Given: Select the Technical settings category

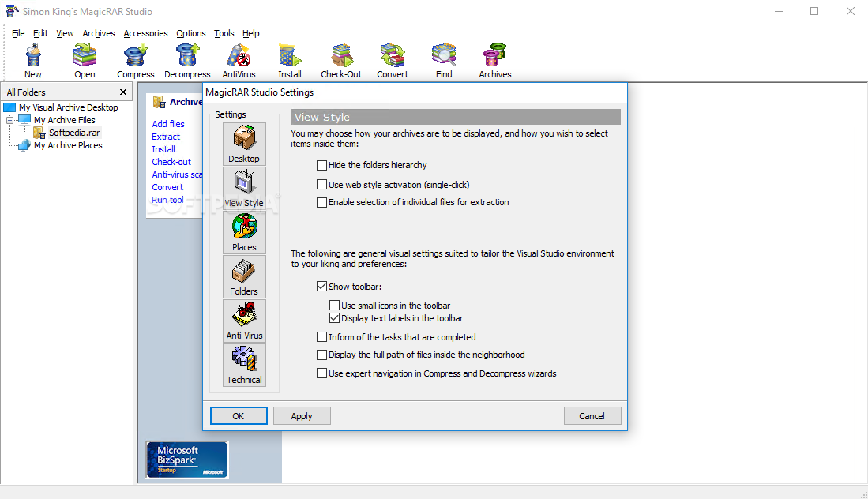Looking at the screenshot, I should click(244, 365).
